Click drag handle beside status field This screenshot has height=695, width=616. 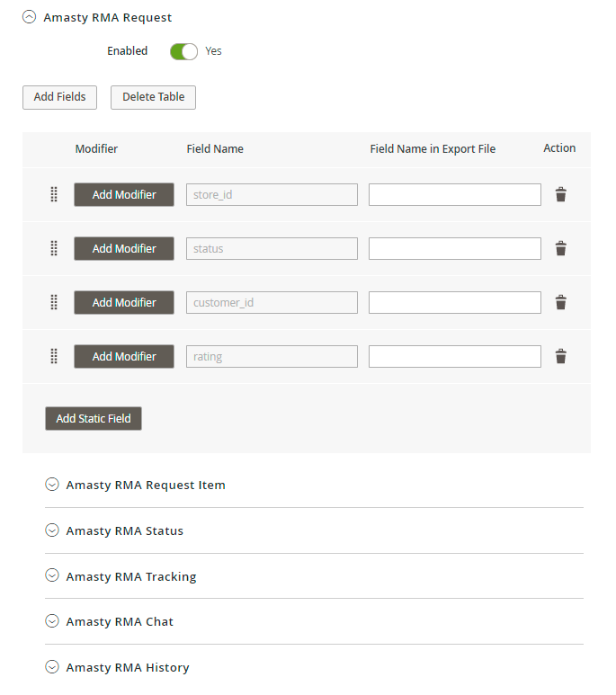(x=54, y=248)
